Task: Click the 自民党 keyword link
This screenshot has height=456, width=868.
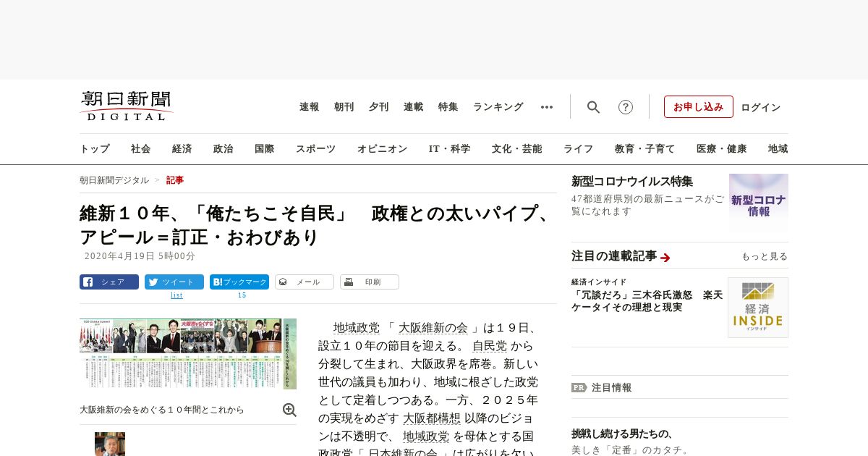Action: pos(490,345)
